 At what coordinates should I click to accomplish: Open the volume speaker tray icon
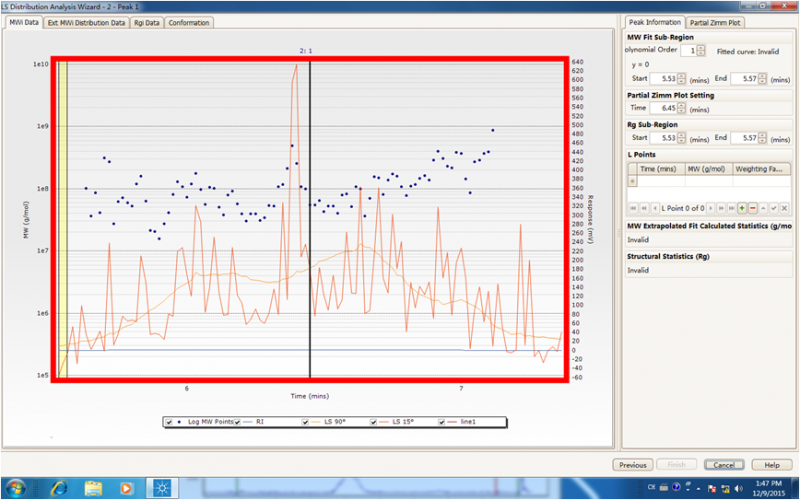738,489
